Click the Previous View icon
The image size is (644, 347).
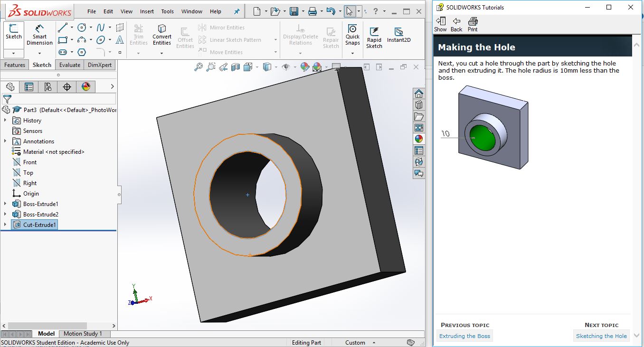coord(223,67)
